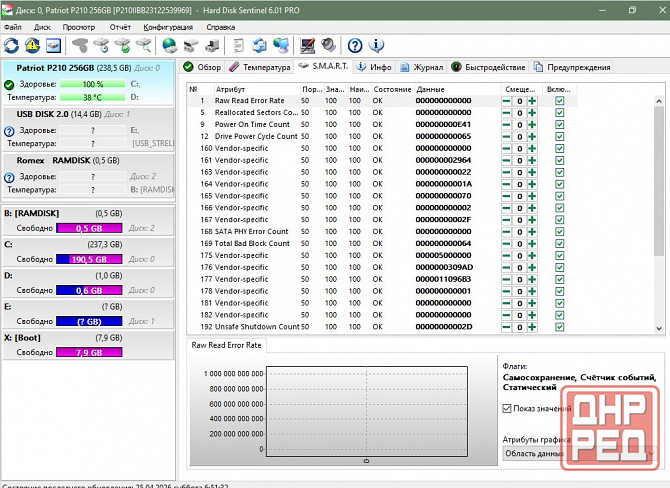The width and height of the screenshot is (670, 488).
Task: Click the globe over disk toolbar icon
Action: point(170,45)
